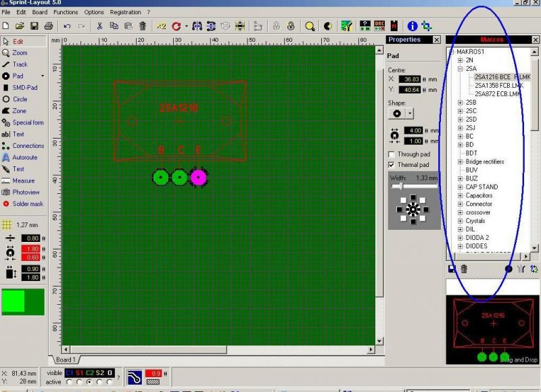Collapse the 2SA macro folder
Screen dimensions: 541x392
point(460,69)
